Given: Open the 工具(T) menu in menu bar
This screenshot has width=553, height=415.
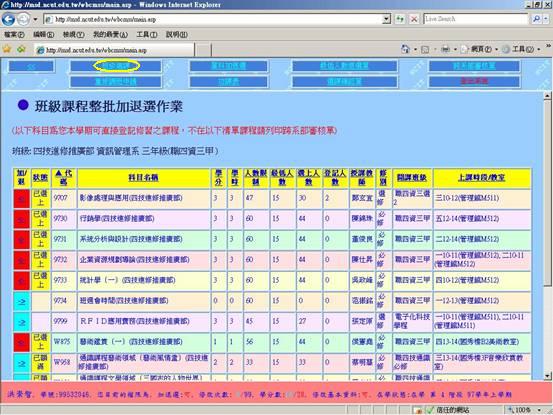Looking at the screenshot, I should 146,35.
